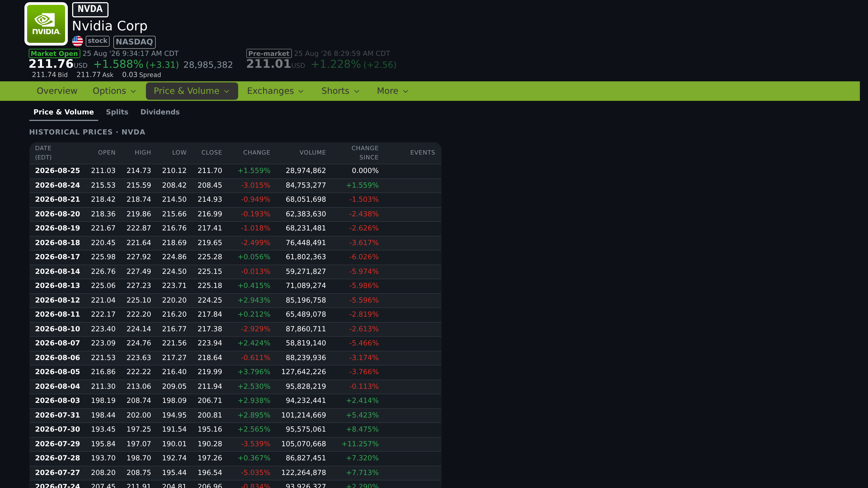This screenshot has width=868, height=488.
Task: Click the 2026-07-31 date cell
Action: click(x=58, y=415)
